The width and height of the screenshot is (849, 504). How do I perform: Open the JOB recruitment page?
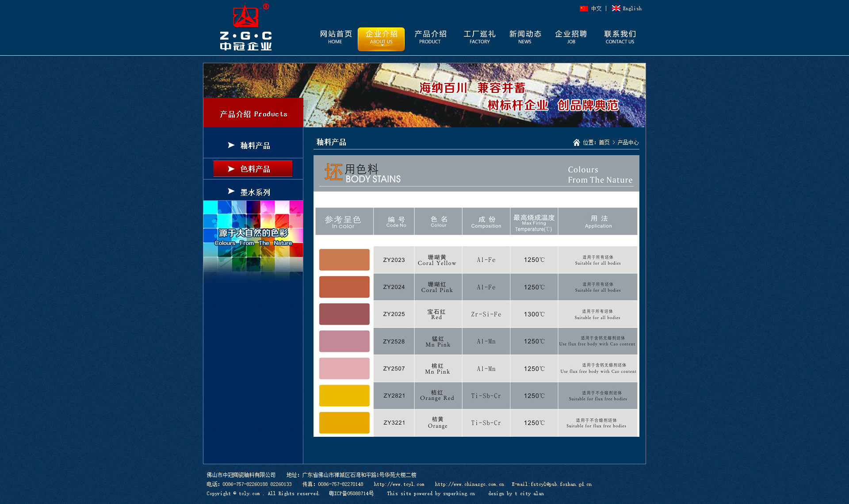point(571,37)
